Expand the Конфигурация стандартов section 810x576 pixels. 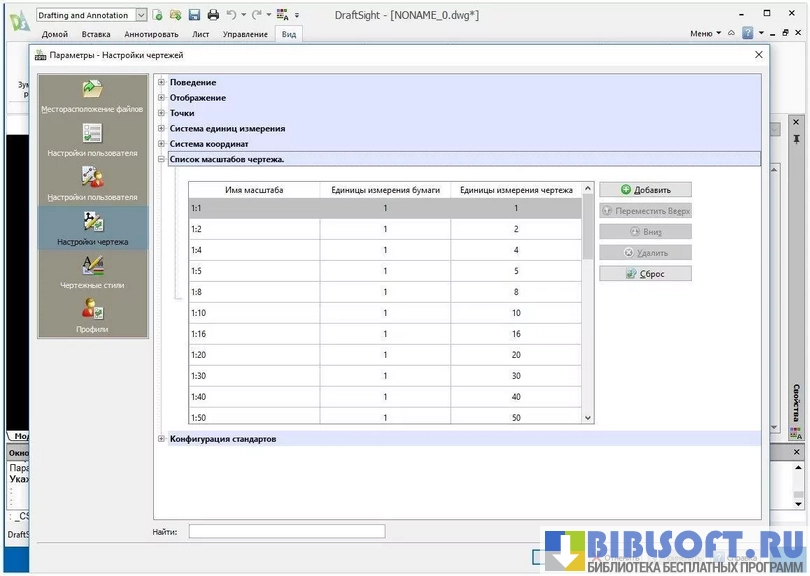(x=161, y=439)
